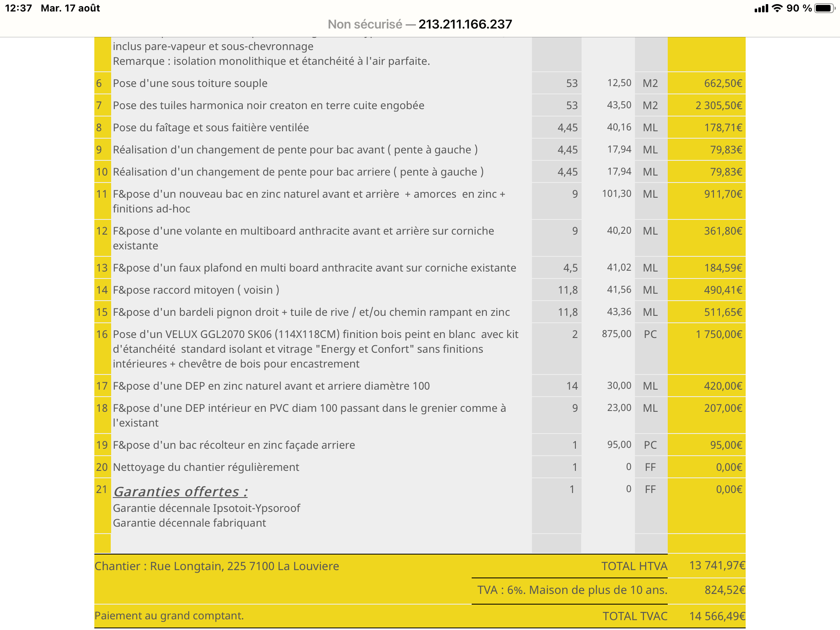Tap the TVA 6% line text
840x630 pixels.
point(572,590)
